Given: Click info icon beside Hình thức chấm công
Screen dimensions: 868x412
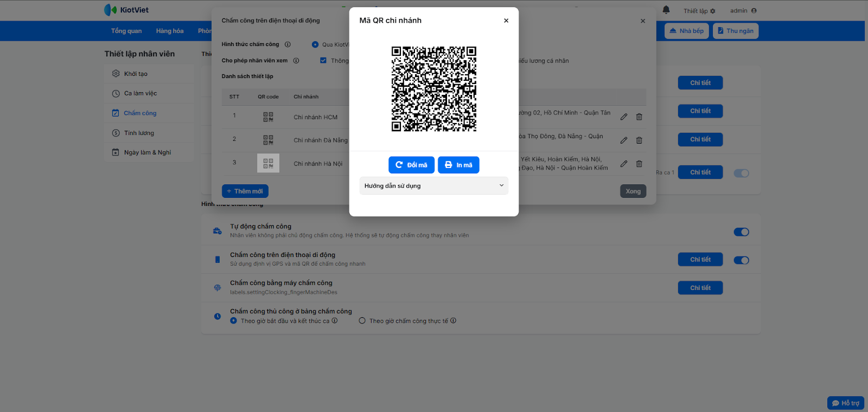Looking at the screenshot, I should pyautogui.click(x=288, y=44).
